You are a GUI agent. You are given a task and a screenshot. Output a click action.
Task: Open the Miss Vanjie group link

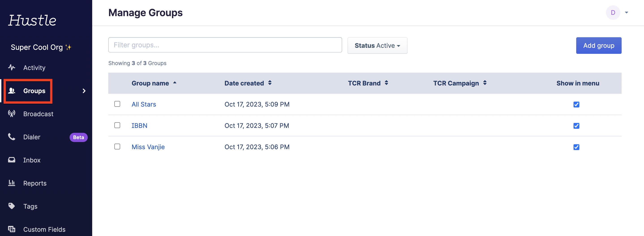(148, 147)
